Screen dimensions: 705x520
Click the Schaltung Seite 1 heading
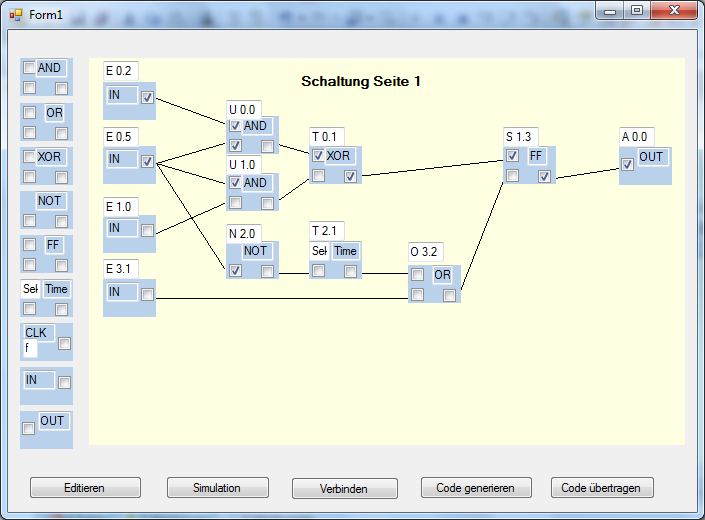tap(361, 81)
